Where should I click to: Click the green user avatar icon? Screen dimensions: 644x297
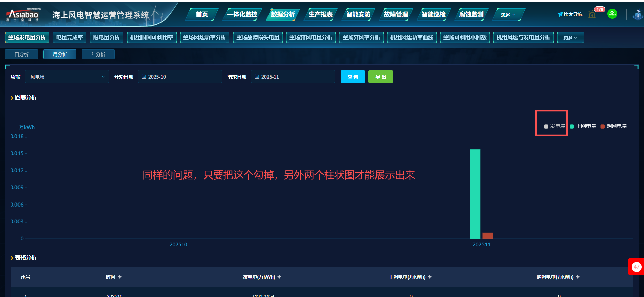612,14
